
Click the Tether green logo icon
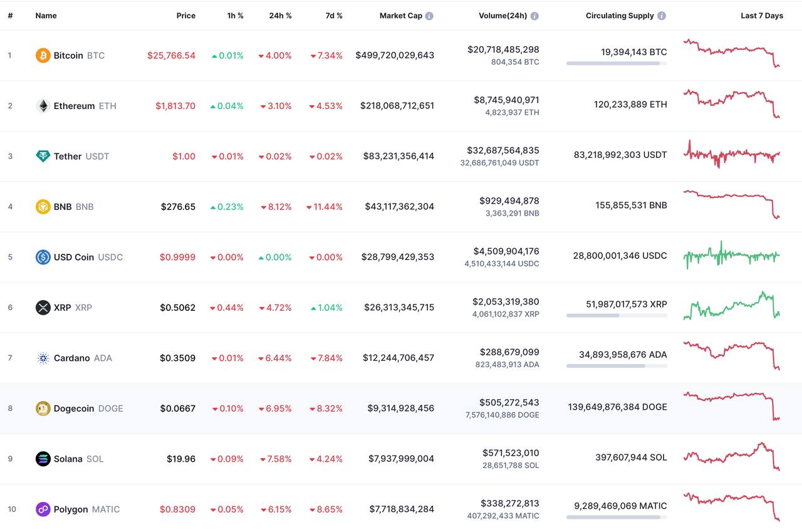coord(43,157)
